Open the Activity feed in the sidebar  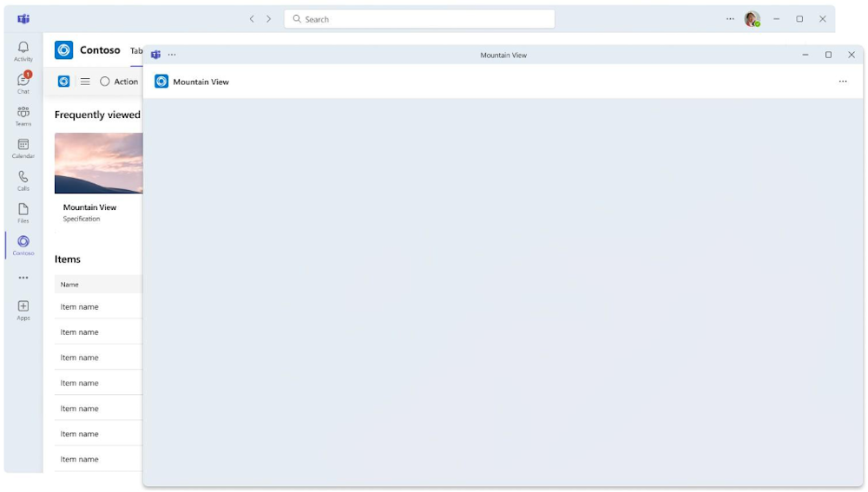23,51
